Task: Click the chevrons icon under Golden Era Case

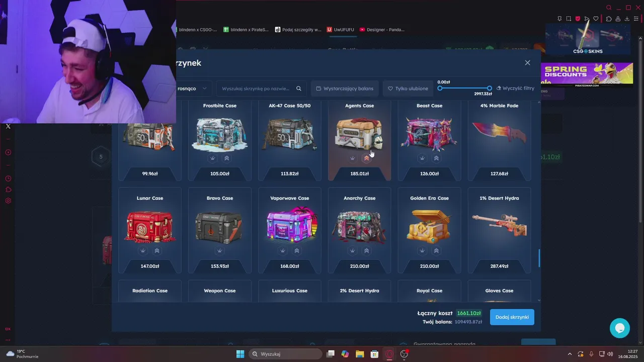Action: pos(436,250)
